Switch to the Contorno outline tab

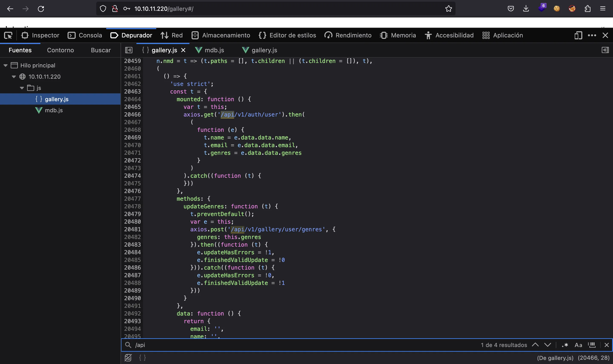60,50
